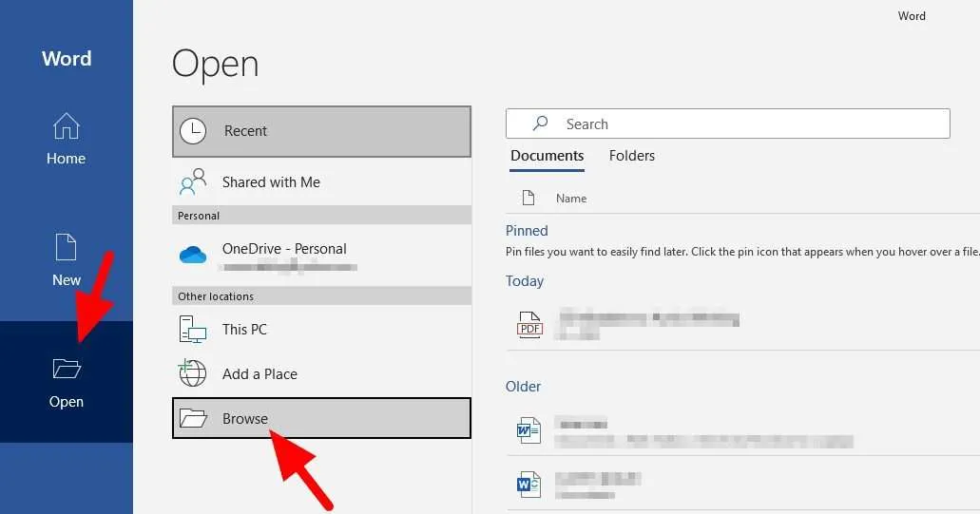Click the Browse folder icon
This screenshot has height=514, width=980.
(193, 418)
